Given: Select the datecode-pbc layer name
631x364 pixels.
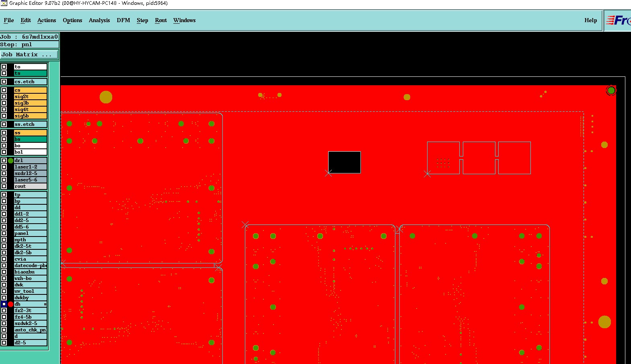Looking at the screenshot, I should pyautogui.click(x=31, y=265).
